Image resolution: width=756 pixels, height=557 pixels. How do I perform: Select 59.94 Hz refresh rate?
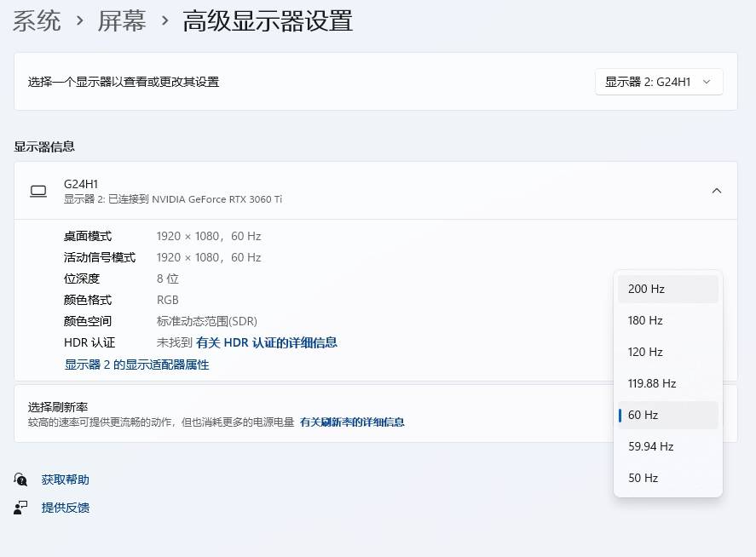[x=667, y=446]
